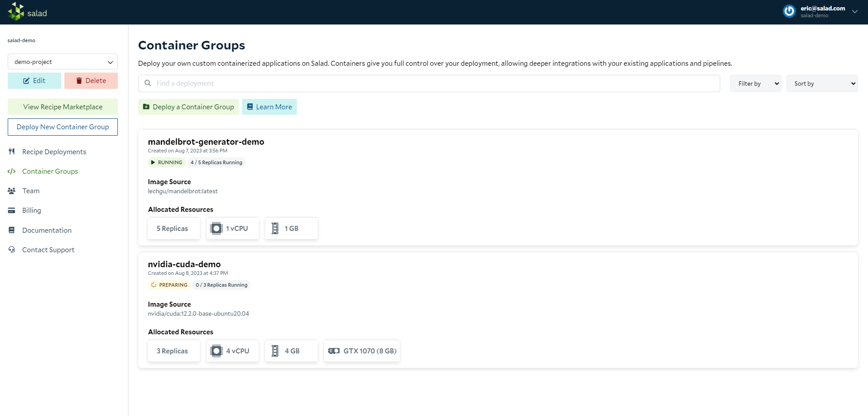Click the eric@salad.com account name
Image resolution: width=868 pixels, height=416 pixels.
click(x=823, y=8)
